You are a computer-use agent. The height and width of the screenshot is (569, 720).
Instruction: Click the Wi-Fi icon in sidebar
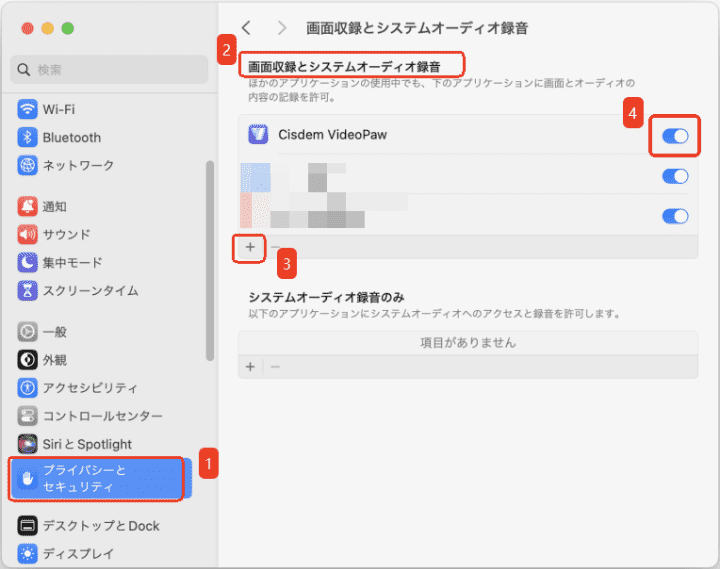(27, 109)
